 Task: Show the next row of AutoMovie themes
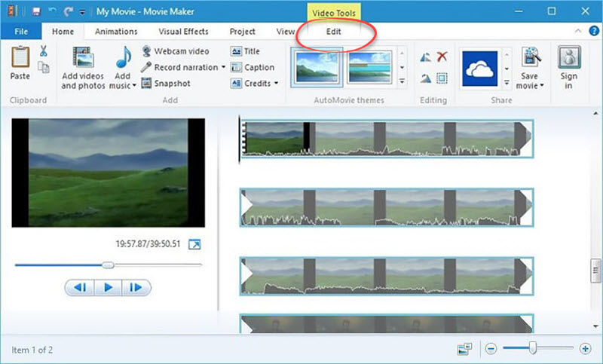[x=402, y=67]
